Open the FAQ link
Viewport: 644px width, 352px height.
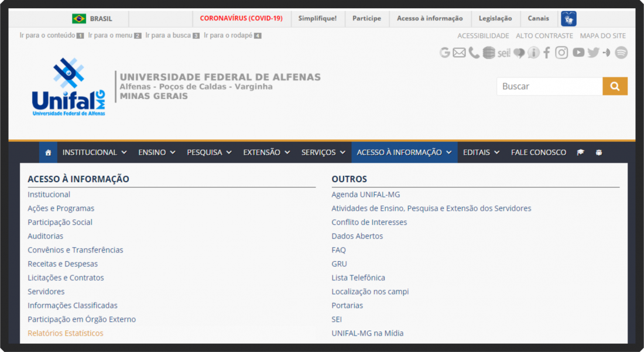(x=338, y=250)
